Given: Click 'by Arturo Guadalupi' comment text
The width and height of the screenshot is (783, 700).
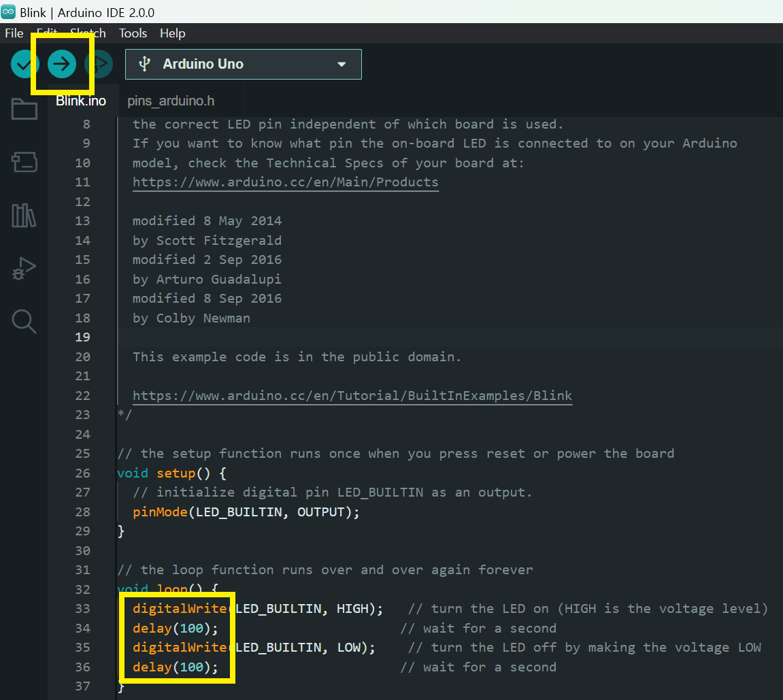Looking at the screenshot, I should click(207, 280).
